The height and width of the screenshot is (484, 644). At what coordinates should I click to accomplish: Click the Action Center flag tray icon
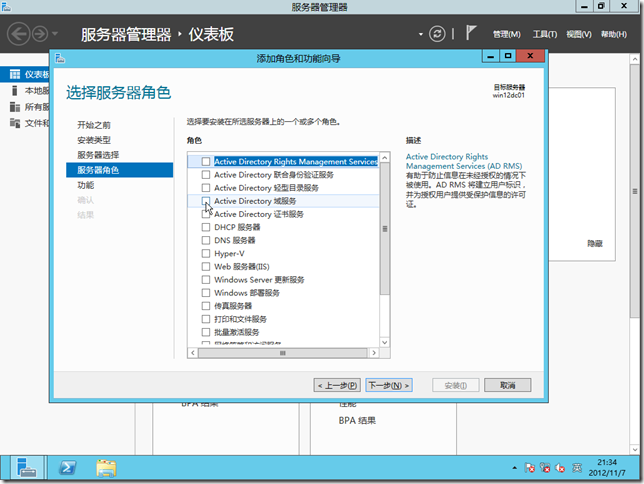click(529, 468)
